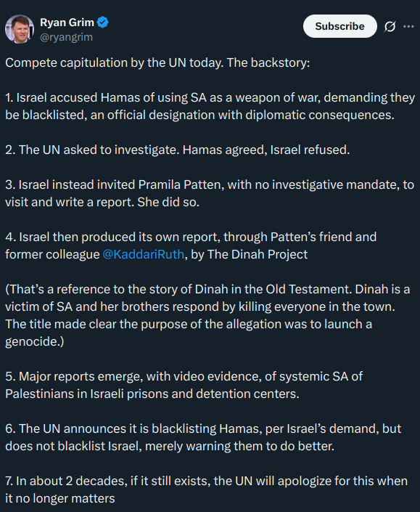Screen dimensions: 420x512
Task: Click point 5 'Major reports emerge'
Action: 184,385
